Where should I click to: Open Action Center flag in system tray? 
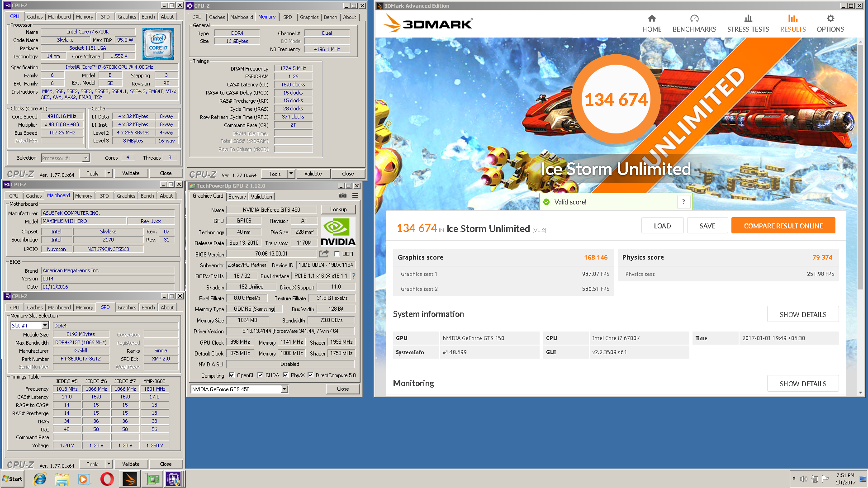(825, 479)
